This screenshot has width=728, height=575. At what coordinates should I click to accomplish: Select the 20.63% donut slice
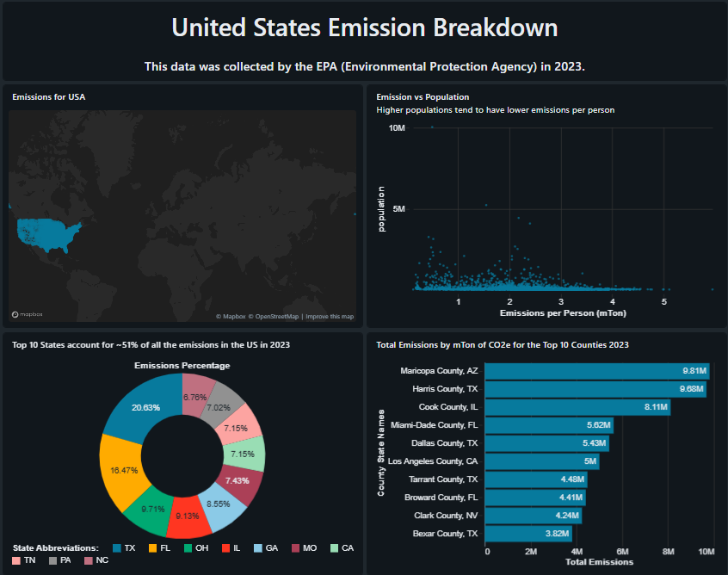pos(145,408)
